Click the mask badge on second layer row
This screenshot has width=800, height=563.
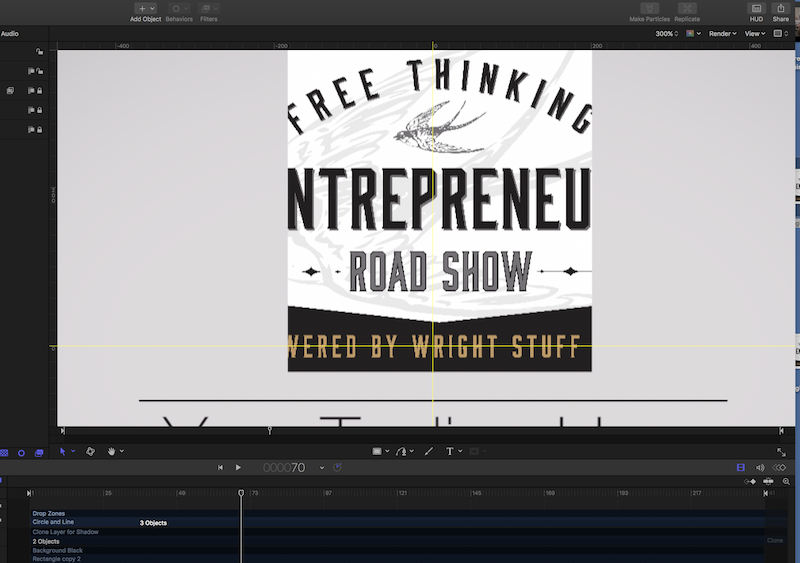(x=31, y=71)
